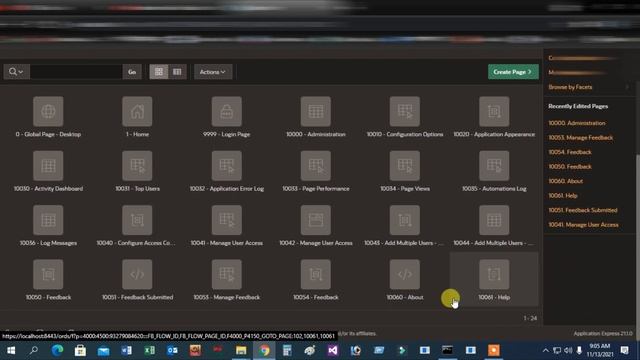The width and height of the screenshot is (640, 360).
Task: Open Microsoft Store from the taskbar
Action: point(80,350)
